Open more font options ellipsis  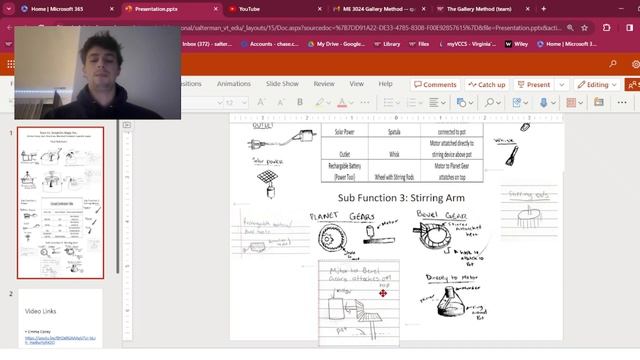click(365, 102)
